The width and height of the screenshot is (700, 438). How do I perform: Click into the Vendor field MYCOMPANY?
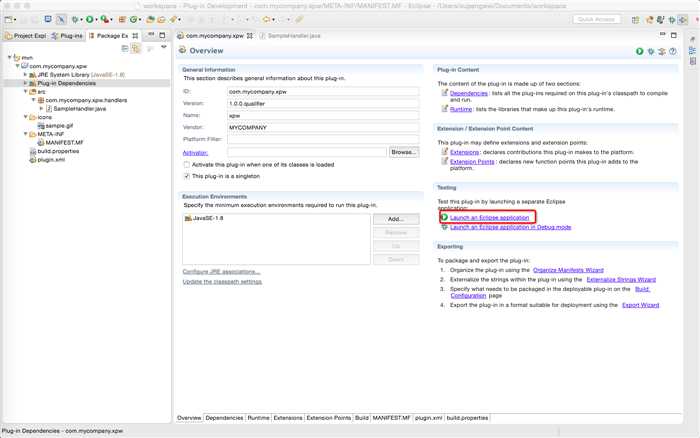pos(323,128)
